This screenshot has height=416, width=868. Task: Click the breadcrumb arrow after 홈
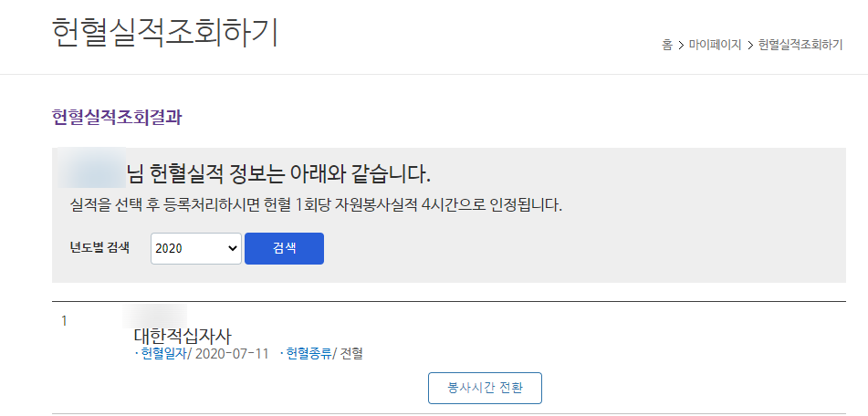coord(681,45)
